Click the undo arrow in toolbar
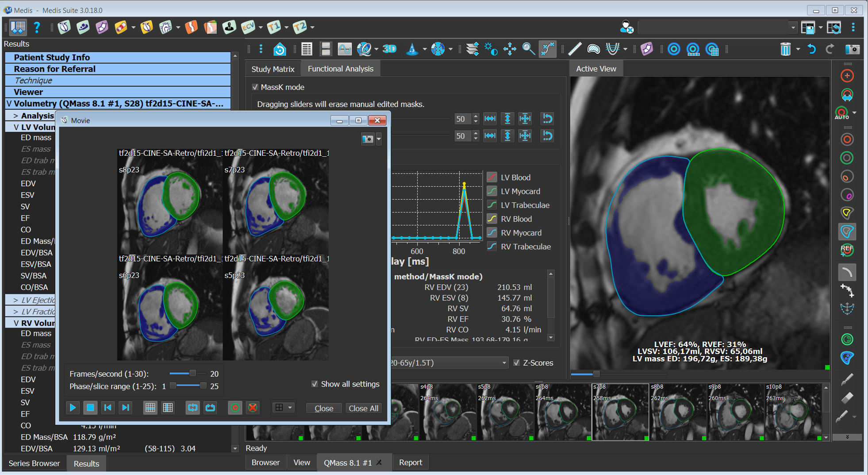Image resolution: width=868 pixels, height=475 pixels. coord(811,49)
